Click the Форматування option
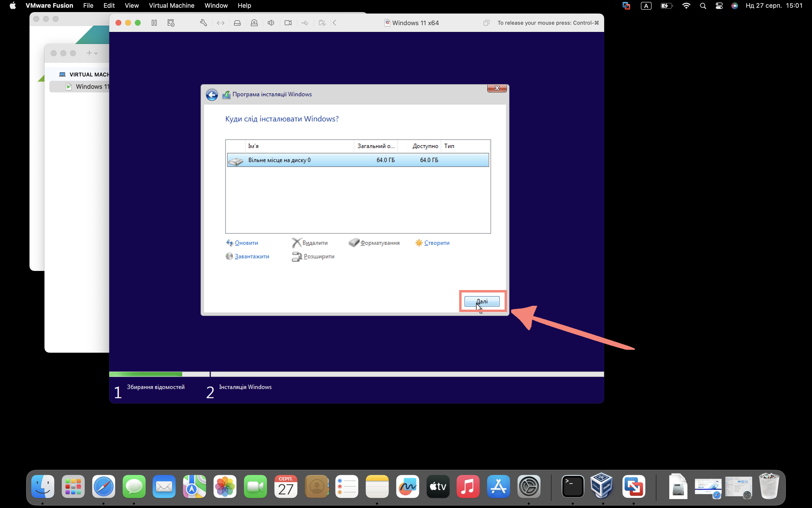812x508 pixels. click(x=380, y=243)
